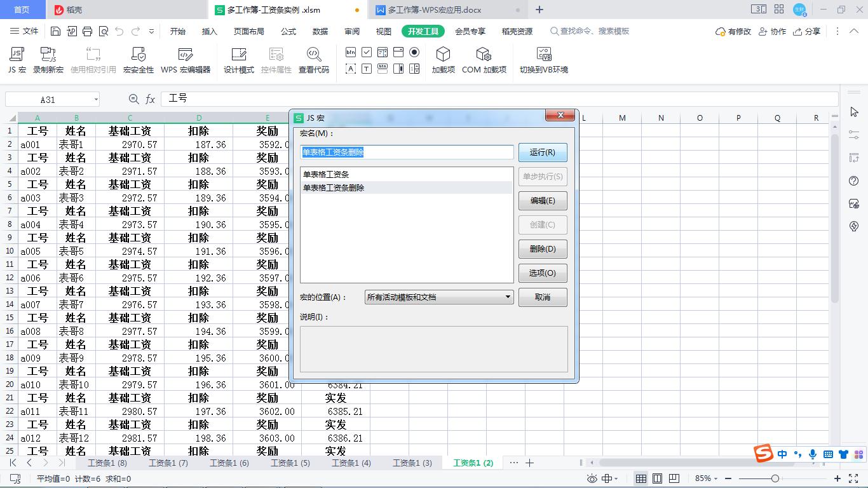Open the name box dropdown arrow

point(96,99)
